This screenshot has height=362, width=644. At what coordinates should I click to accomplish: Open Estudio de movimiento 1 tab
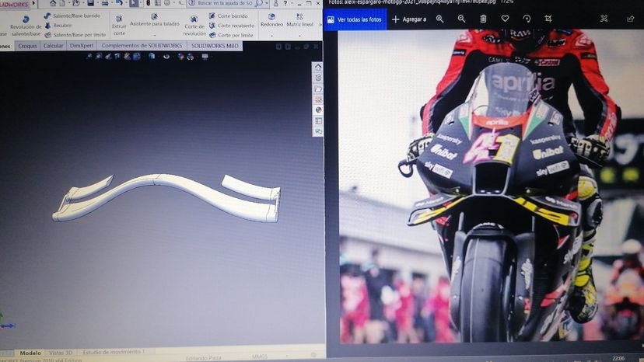click(x=114, y=352)
